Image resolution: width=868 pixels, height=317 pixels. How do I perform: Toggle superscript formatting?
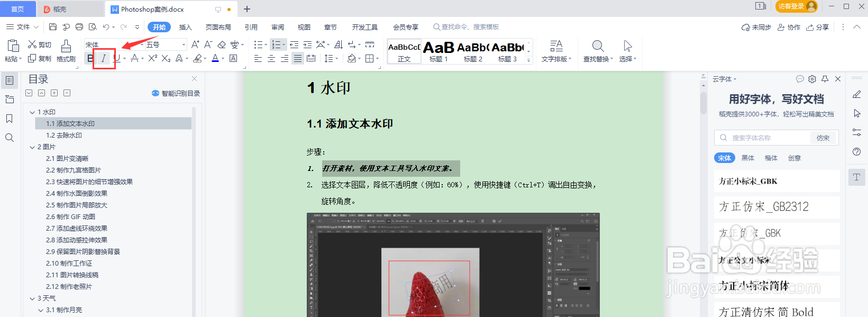tap(152, 58)
